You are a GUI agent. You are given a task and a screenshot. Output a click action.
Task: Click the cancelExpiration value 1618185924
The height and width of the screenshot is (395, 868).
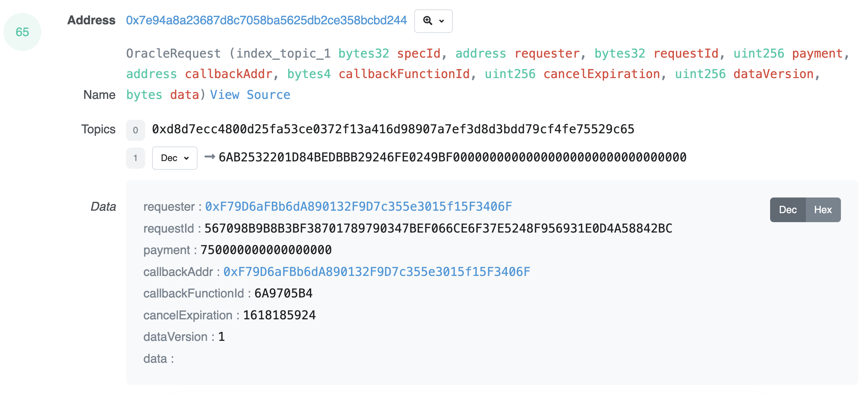tap(279, 315)
